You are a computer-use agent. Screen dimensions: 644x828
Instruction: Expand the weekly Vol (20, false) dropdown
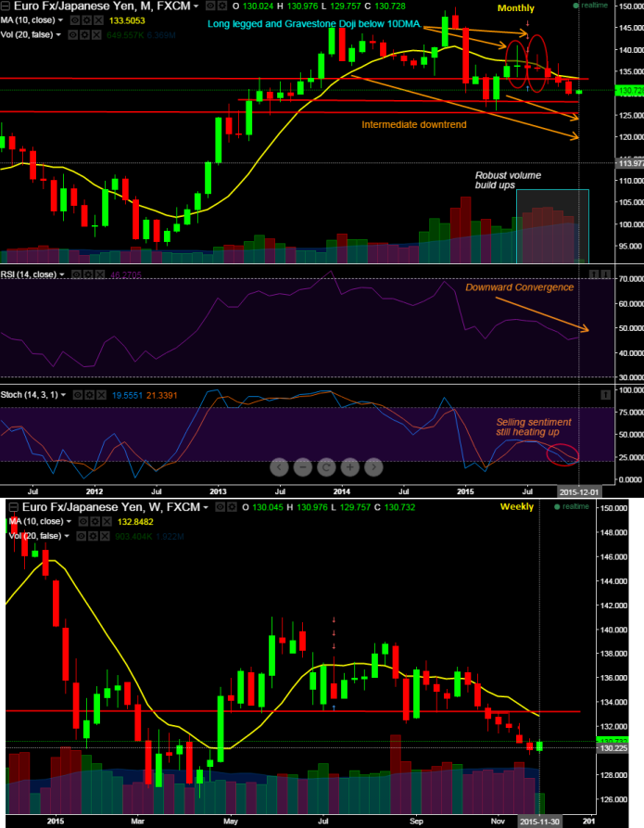pyautogui.click(x=67, y=536)
